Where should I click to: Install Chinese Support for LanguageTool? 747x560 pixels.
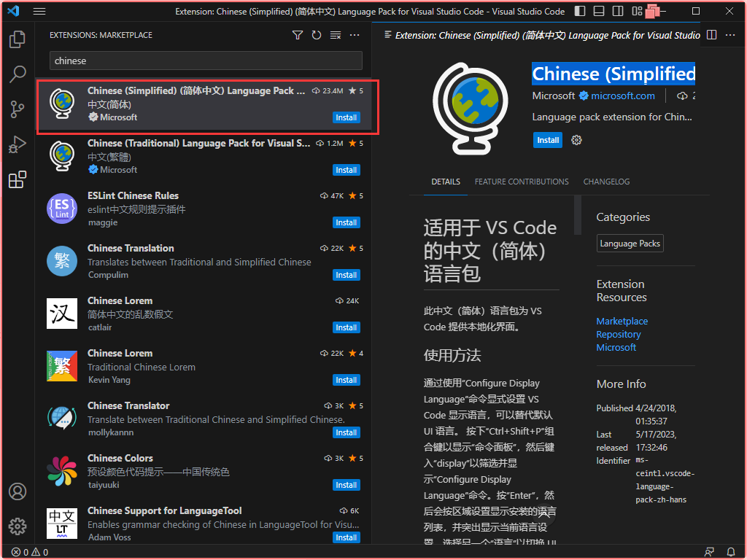347,537
